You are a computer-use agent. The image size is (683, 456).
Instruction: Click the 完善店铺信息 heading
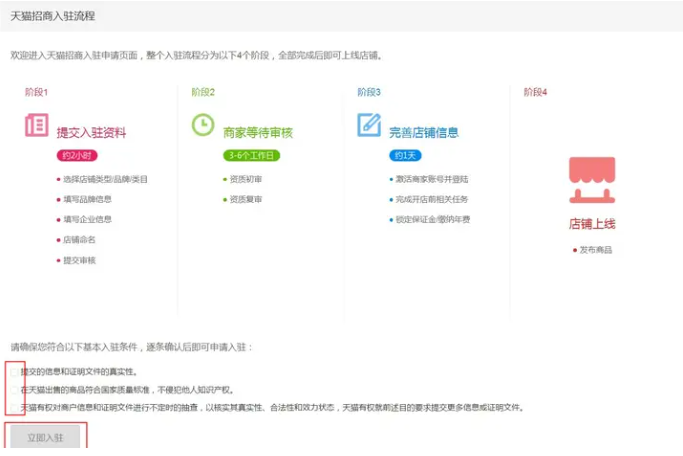pyautogui.click(x=424, y=133)
